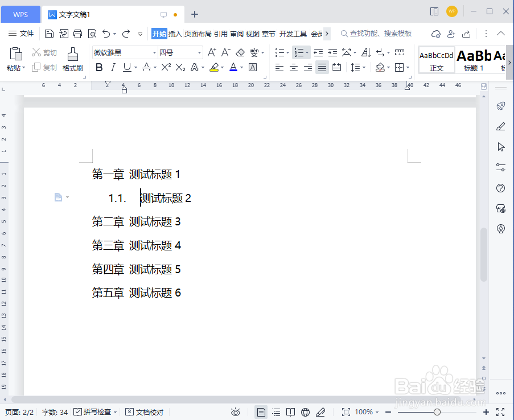This screenshot has width=514, height=420.
Task: Increase font size with A+ icon
Action: [x=212, y=52]
